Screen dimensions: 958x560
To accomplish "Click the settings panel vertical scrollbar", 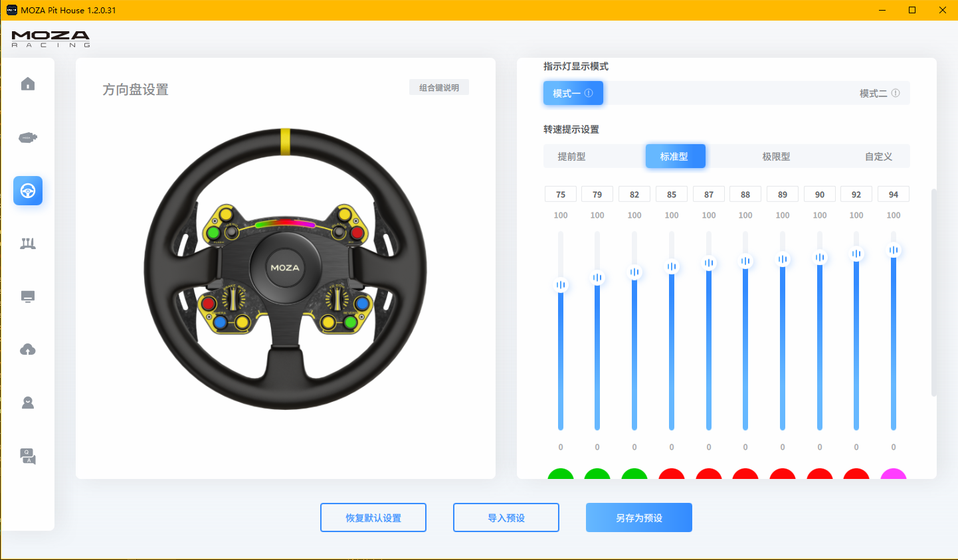I will [x=934, y=292].
